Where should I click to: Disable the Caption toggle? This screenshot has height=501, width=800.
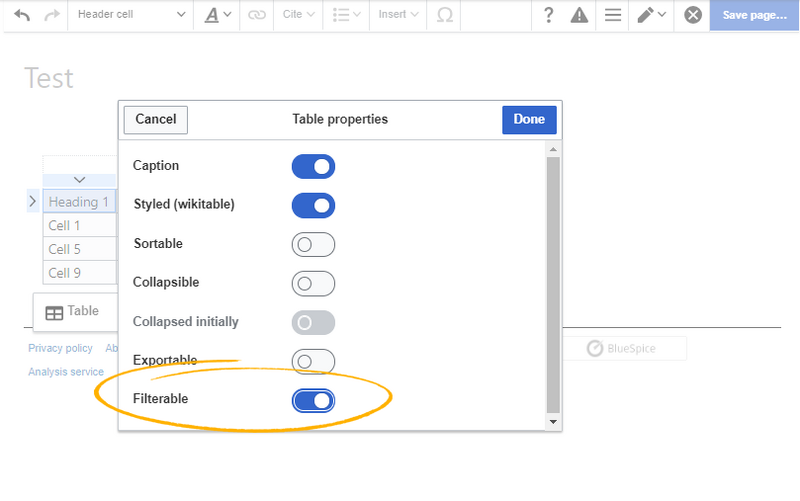(313, 166)
